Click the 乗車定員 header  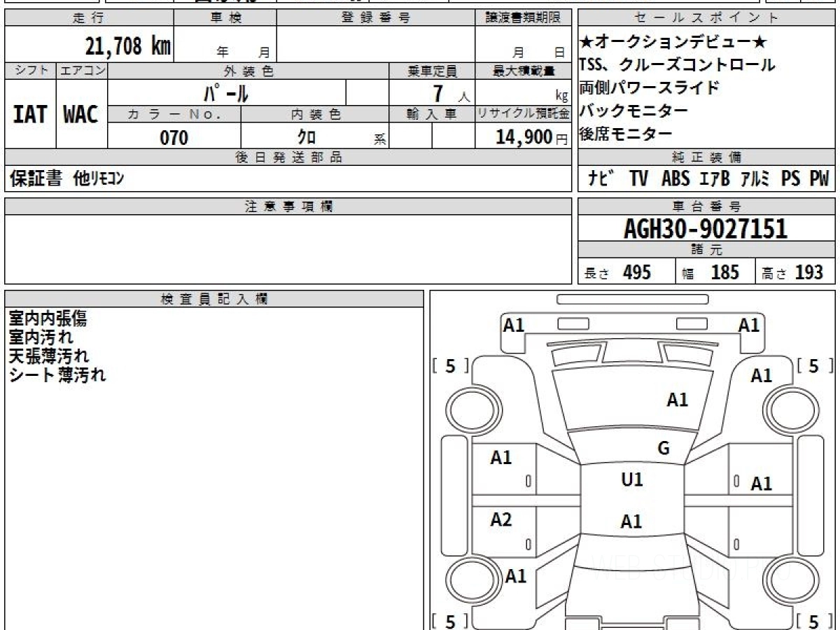(x=432, y=71)
